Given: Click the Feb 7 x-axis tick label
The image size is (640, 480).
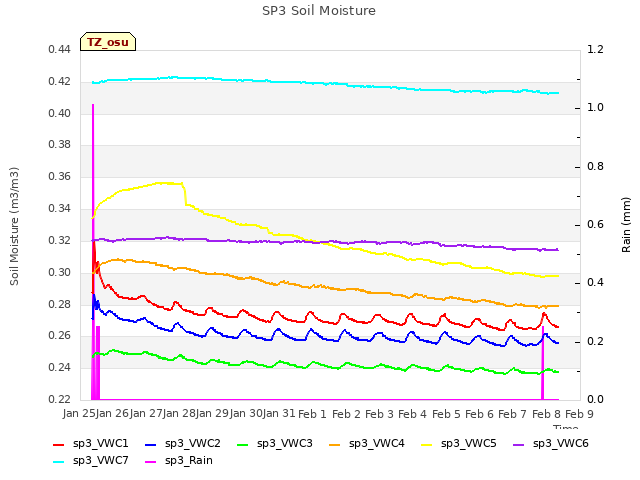Looking at the screenshot, I should (x=513, y=414).
